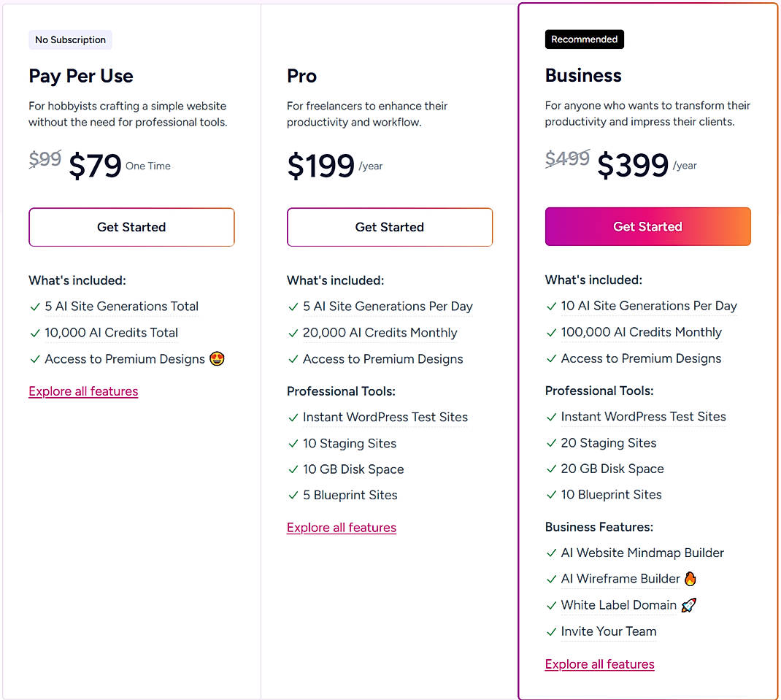781x700 pixels.
Task: Open Explore all features under Pay Per Use
Action: 83,391
